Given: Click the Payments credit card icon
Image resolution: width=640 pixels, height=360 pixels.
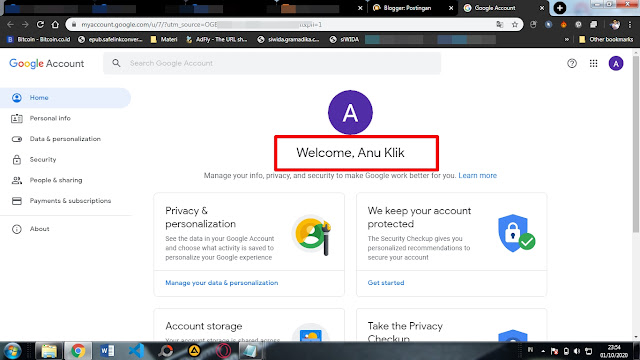Looking at the screenshot, I should point(17,201).
